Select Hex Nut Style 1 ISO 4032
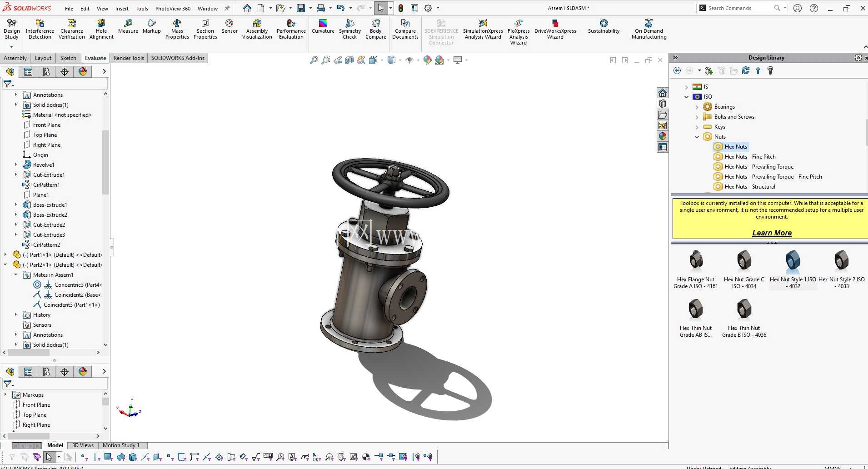 pyautogui.click(x=793, y=269)
